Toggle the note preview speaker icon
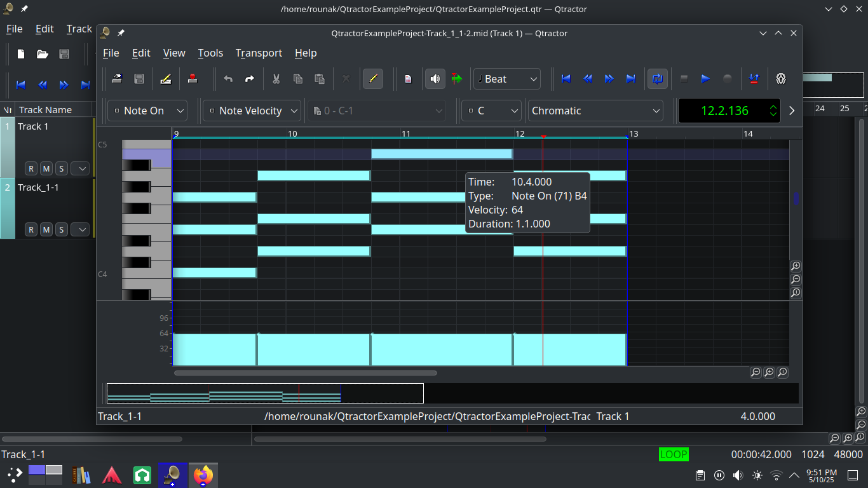This screenshot has height=488, width=868. 435,79
